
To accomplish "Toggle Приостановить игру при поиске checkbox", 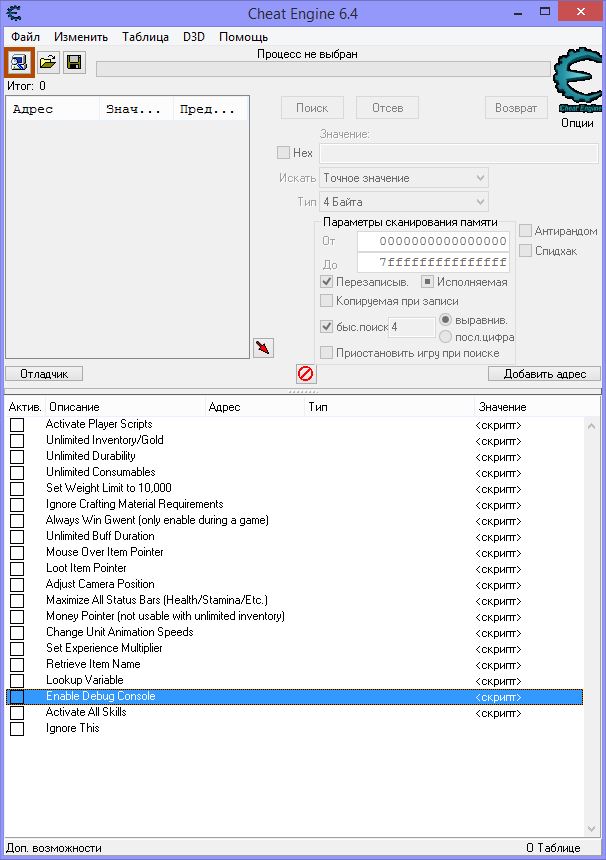I will click(x=326, y=353).
